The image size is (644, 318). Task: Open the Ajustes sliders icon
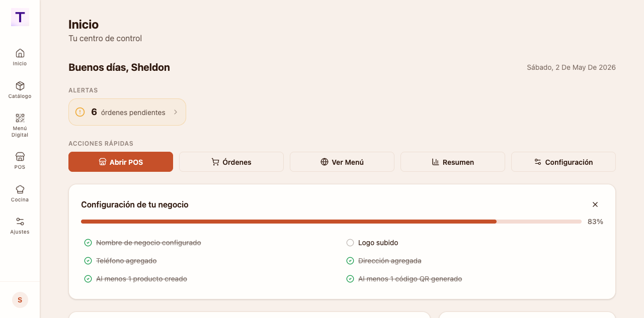(x=20, y=222)
